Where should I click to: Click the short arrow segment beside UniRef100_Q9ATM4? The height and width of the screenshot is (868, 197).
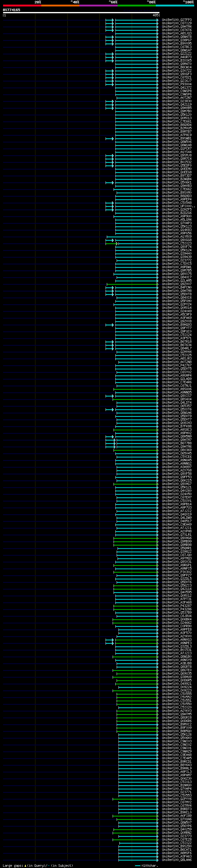click(110, 26)
